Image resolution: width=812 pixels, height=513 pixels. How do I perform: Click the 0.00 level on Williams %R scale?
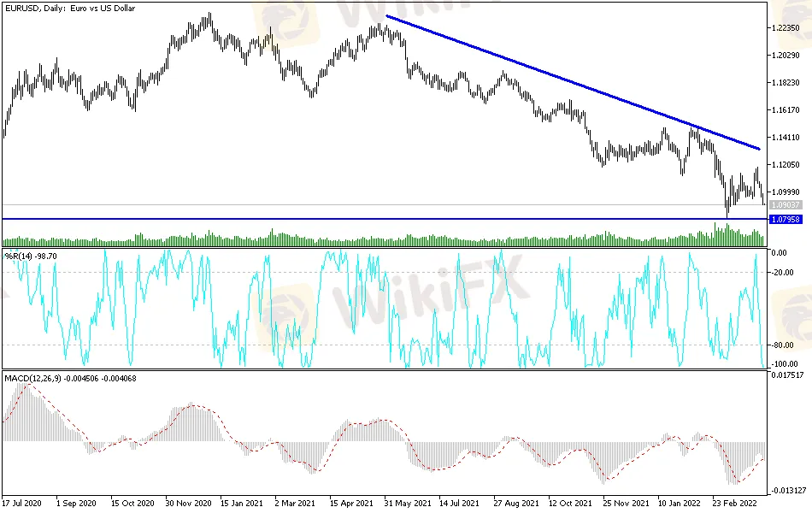pos(779,253)
